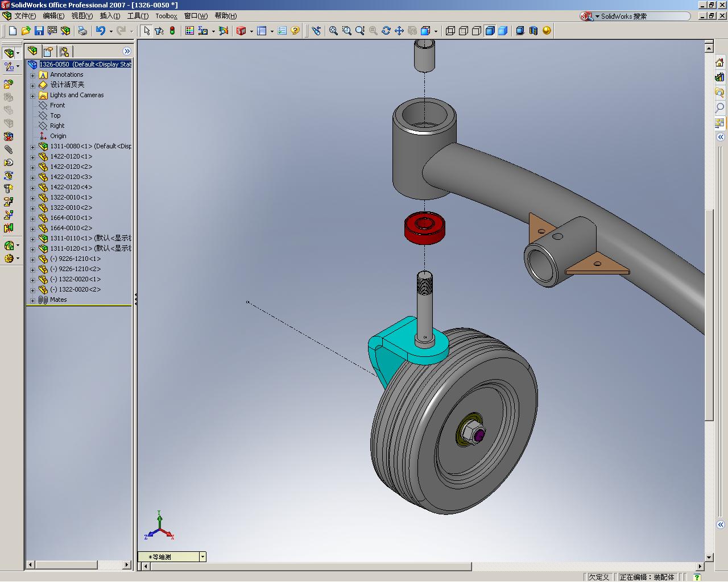The width and height of the screenshot is (728, 582).
Task: Activate the Rotate View tool
Action: point(386,31)
